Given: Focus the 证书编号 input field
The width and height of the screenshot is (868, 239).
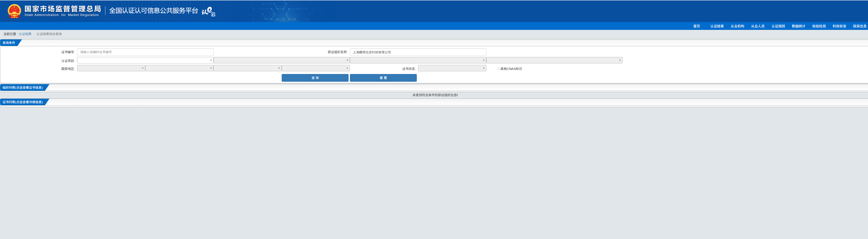Looking at the screenshot, I should (145, 52).
